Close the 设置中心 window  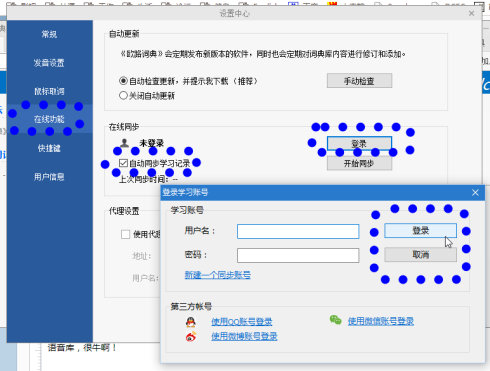tap(471, 13)
